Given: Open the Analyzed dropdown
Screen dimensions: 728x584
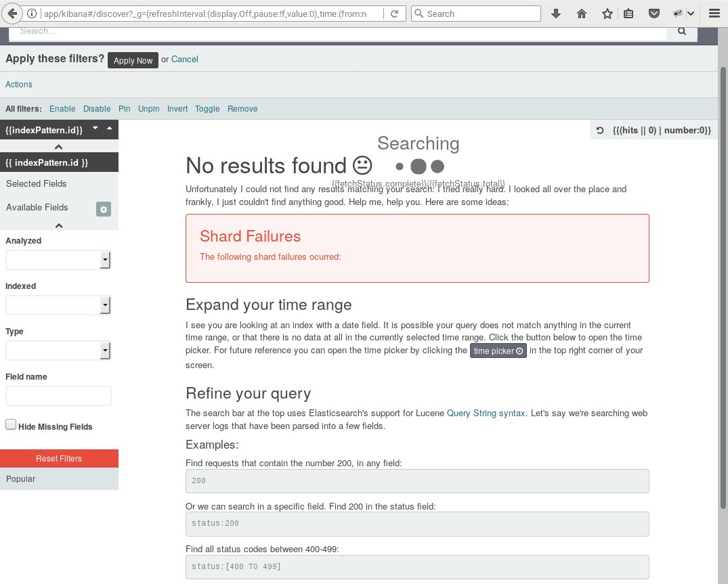Looking at the screenshot, I should click(x=58, y=260).
